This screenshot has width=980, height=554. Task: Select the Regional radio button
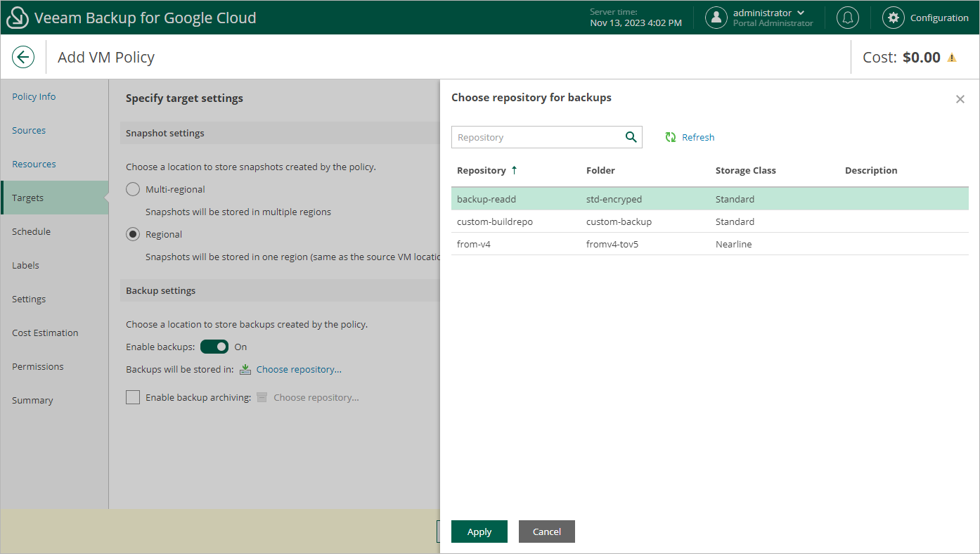coord(133,234)
